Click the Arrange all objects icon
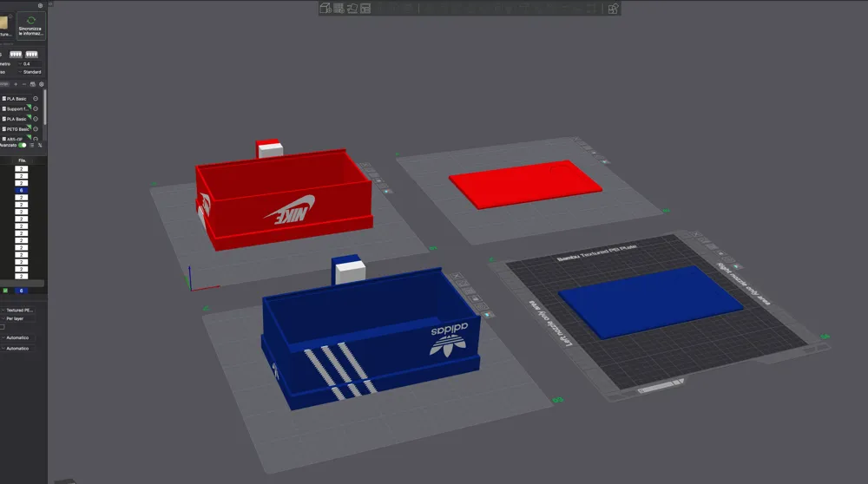The width and height of the screenshot is (868, 484). coord(365,8)
